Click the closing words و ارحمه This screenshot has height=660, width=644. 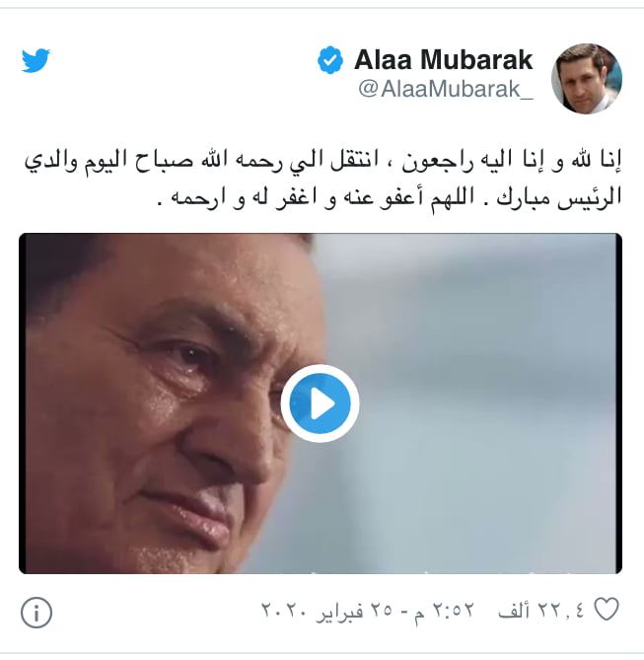point(207,197)
